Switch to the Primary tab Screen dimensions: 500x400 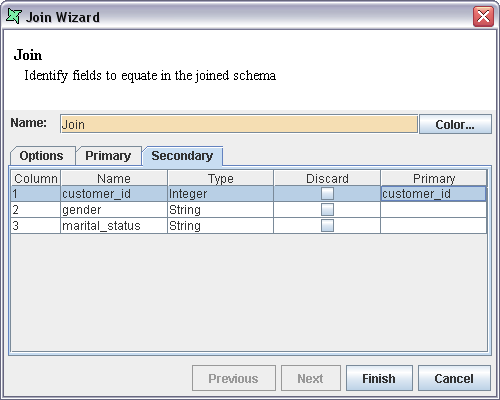108,156
